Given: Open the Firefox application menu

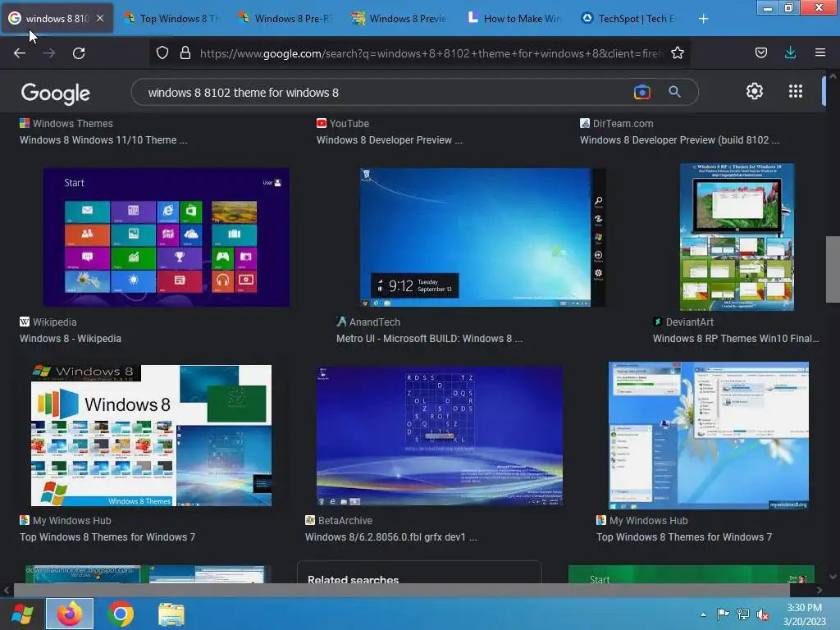Looking at the screenshot, I should [819, 52].
